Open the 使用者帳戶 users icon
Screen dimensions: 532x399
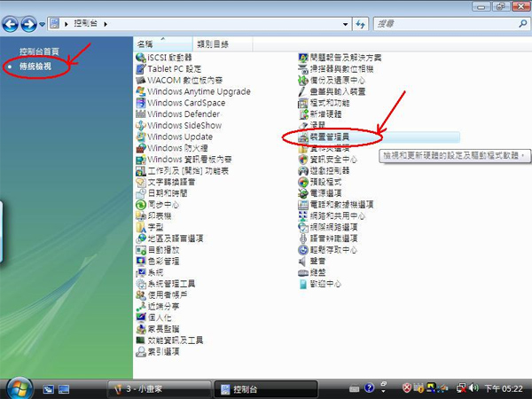click(x=141, y=295)
